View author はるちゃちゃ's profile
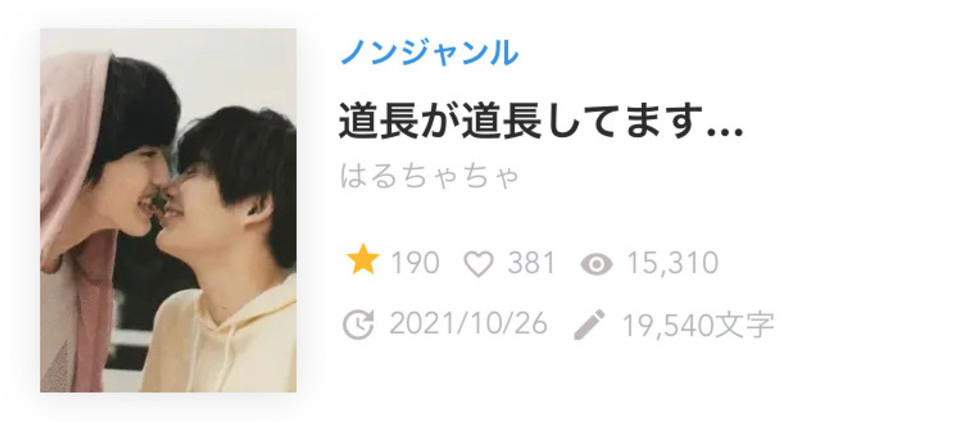The image size is (960, 422). click(x=429, y=176)
